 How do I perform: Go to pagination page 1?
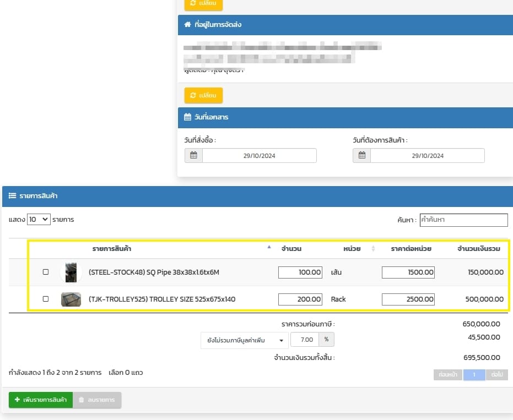[x=473, y=374]
